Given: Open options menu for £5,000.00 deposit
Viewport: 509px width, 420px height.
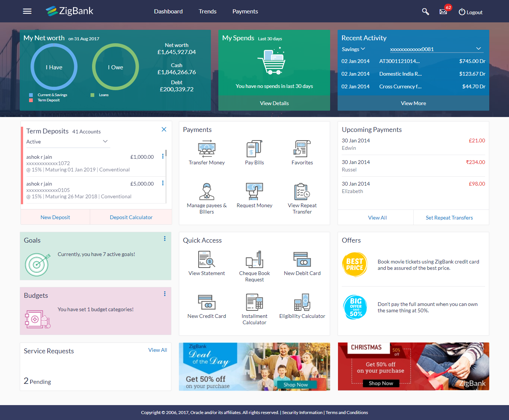Looking at the screenshot, I should [163, 183].
